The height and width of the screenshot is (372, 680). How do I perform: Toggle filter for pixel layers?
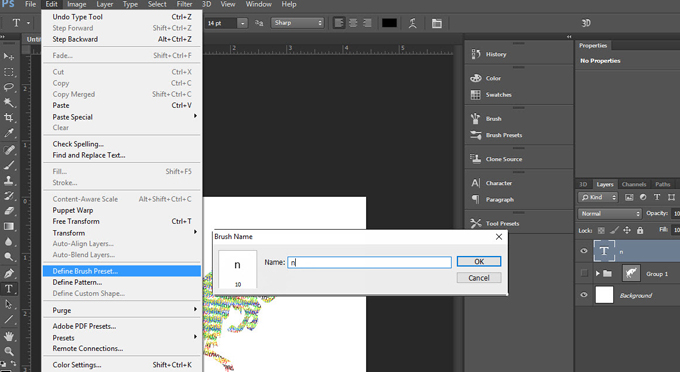[629, 197]
